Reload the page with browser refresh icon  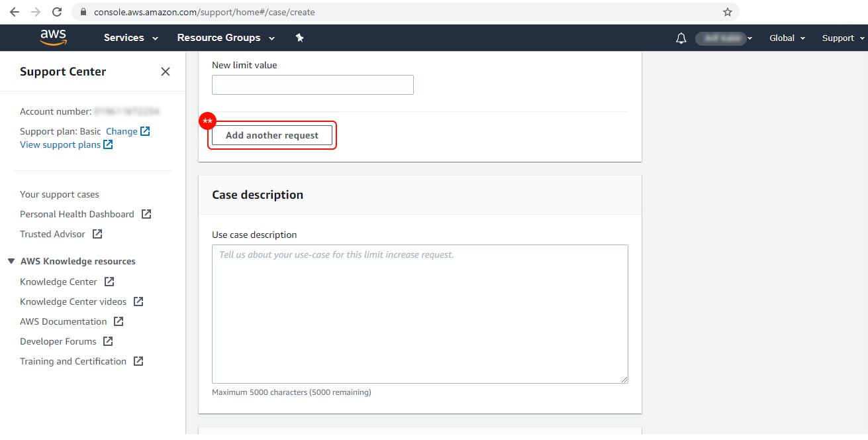(57, 12)
